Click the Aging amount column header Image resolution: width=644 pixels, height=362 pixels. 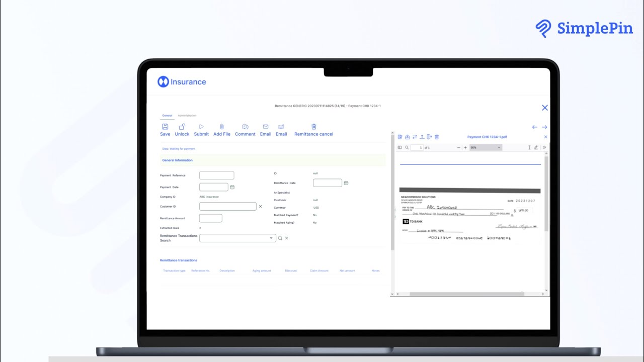262,271
